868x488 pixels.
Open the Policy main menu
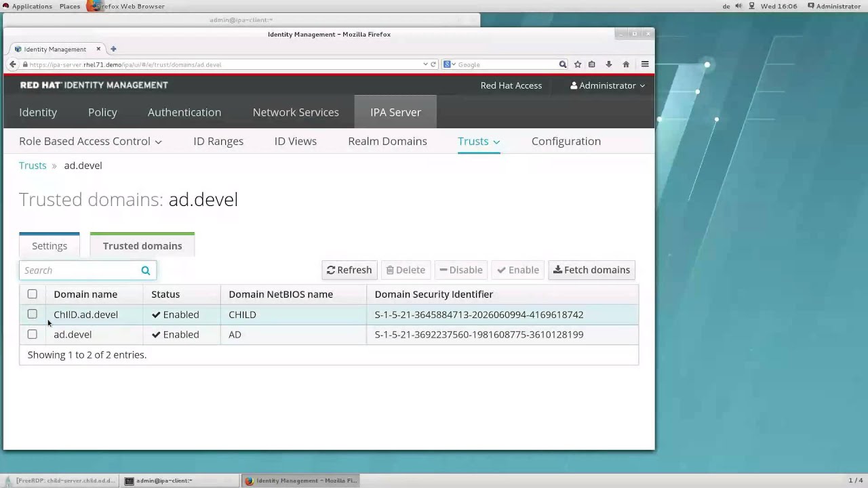(102, 113)
